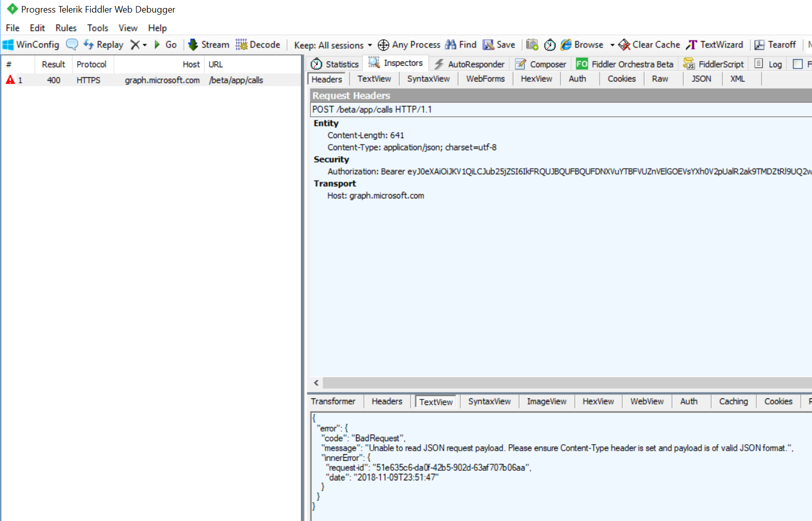Expand the Browse button dropdown
Screen dimensions: 812x521
click(612, 45)
